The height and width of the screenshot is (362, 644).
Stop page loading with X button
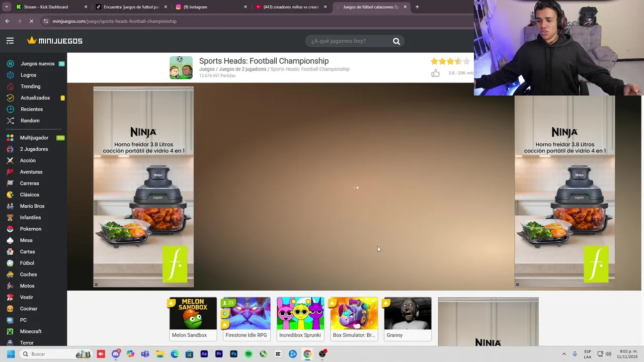point(31,21)
